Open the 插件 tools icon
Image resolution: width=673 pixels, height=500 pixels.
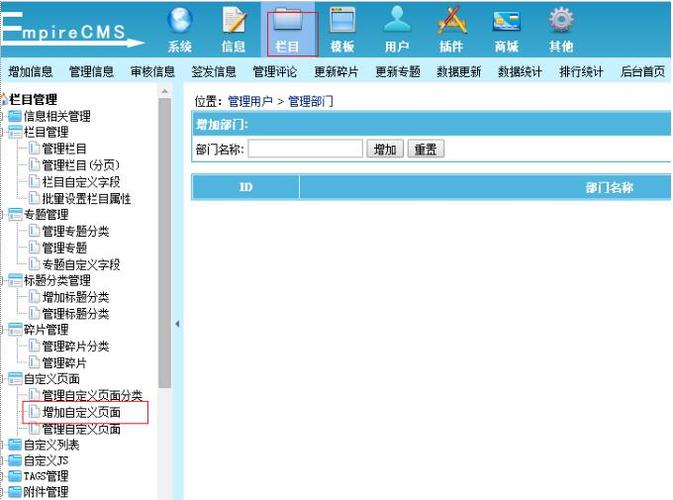coord(452,20)
